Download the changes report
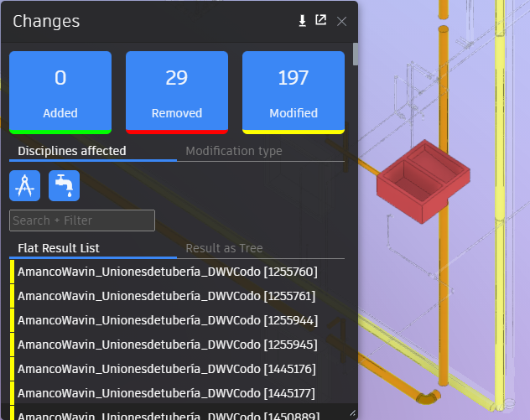Screen dimensions: 530x420 [302, 21]
